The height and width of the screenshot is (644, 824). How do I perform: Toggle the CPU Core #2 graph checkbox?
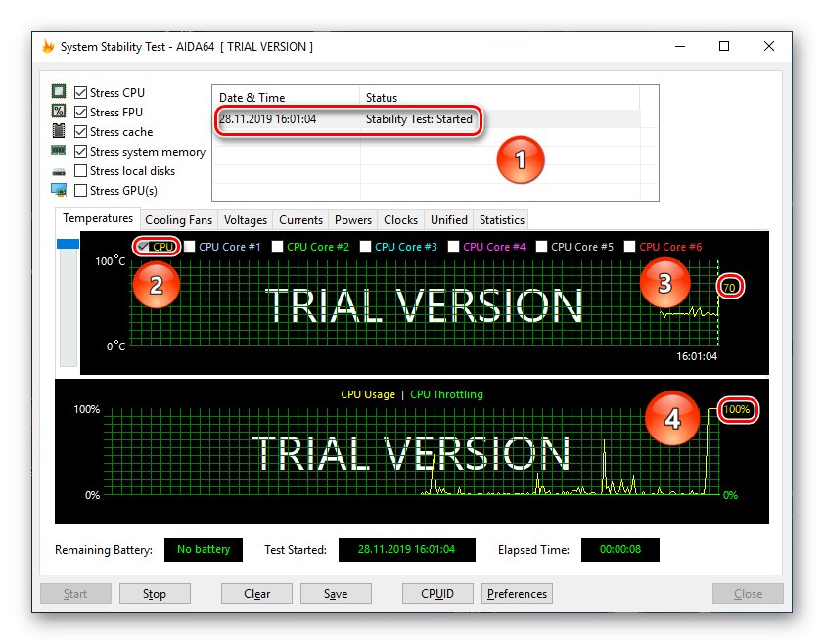[278, 247]
